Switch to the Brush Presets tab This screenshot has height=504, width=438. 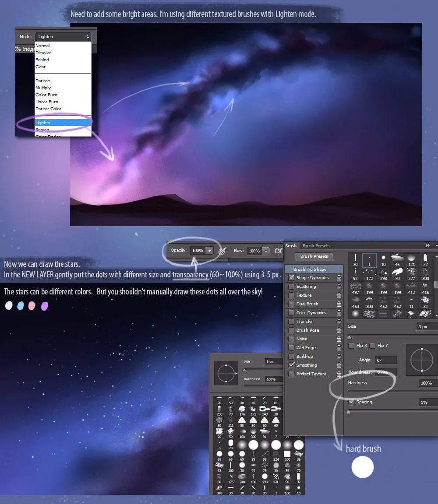tap(316, 246)
